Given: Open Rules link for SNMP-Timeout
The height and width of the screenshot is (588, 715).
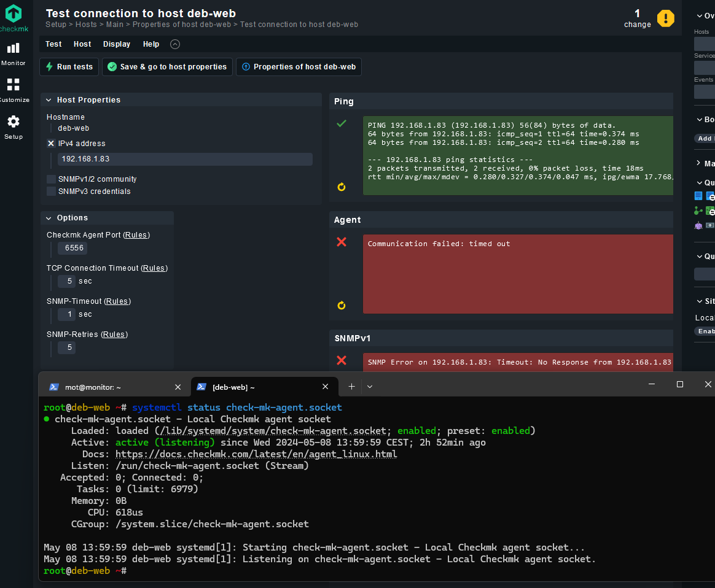Looking at the screenshot, I should point(117,301).
